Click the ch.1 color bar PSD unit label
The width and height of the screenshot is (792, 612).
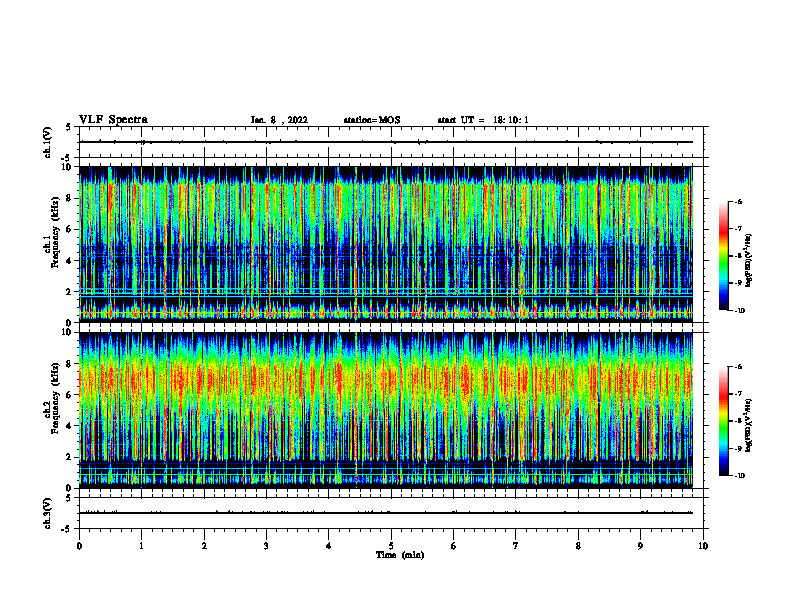(x=749, y=261)
